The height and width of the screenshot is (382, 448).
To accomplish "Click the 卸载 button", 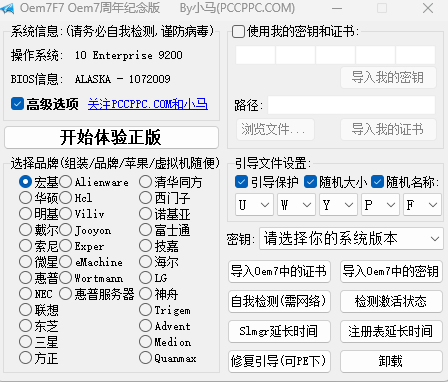I will coord(391,361).
